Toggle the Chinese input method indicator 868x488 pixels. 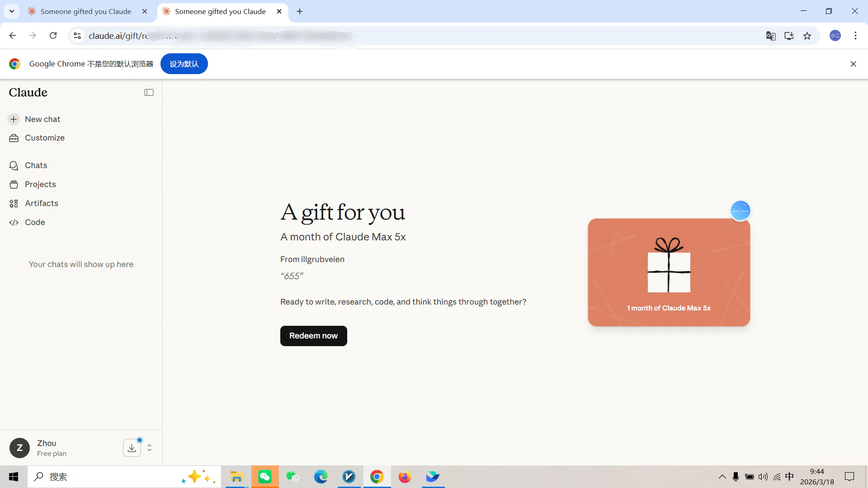[789, 477]
